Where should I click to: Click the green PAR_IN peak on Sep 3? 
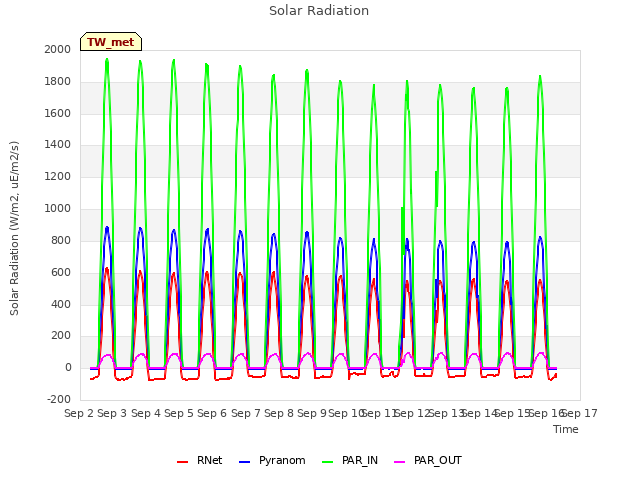coord(107,60)
